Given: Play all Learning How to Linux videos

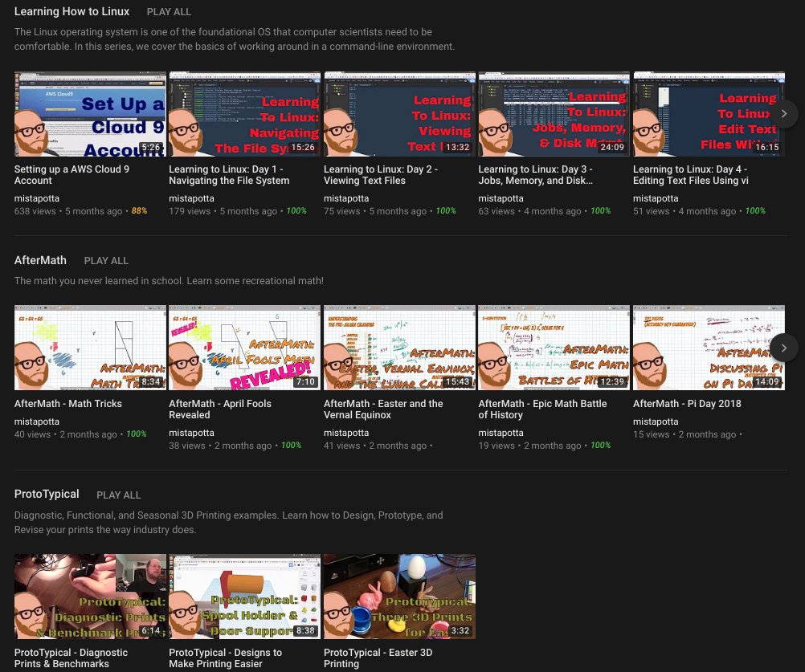Looking at the screenshot, I should pos(169,12).
